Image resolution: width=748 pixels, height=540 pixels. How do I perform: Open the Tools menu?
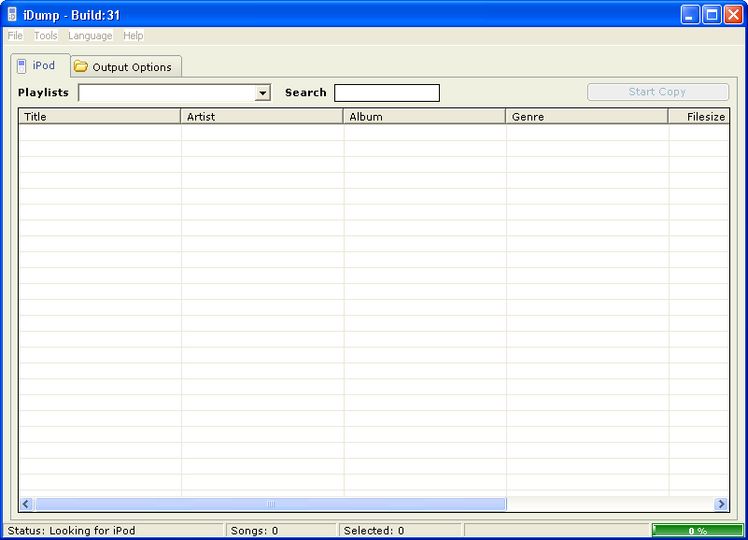tap(45, 36)
